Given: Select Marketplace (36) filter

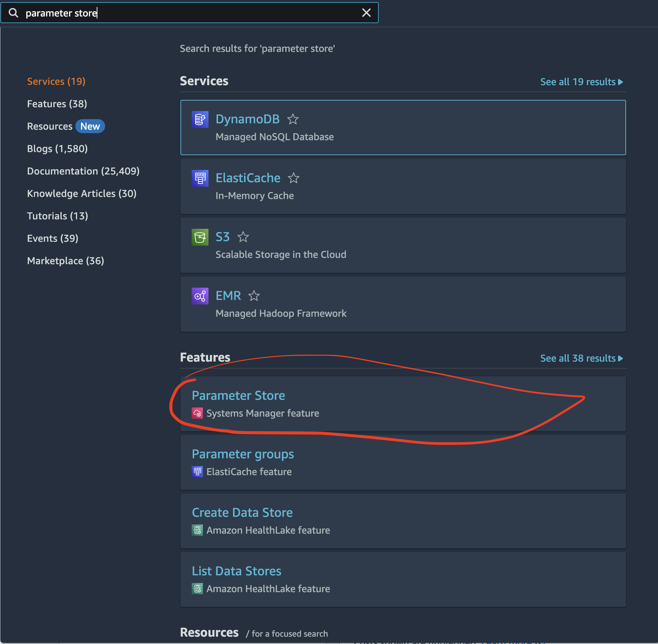Looking at the screenshot, I should pyautogui.click(x=66, y=261).
